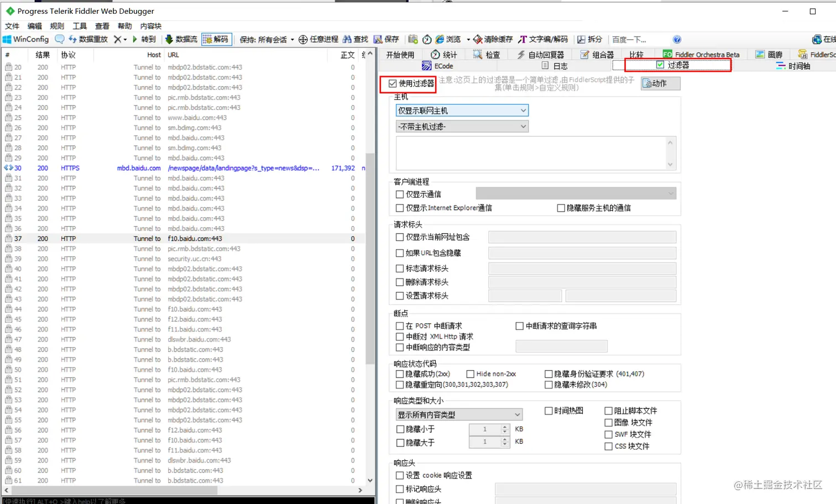Open the ECode tab
This screenshot has width=836, height=504.
(x=437, y=66)
